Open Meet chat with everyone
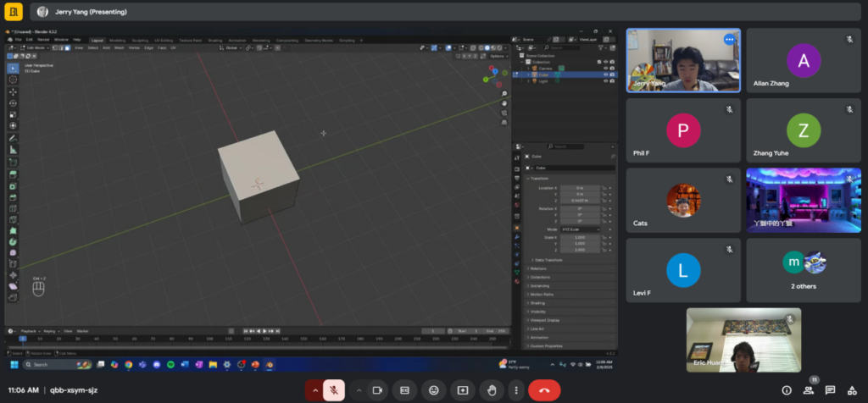 [831, 390]
